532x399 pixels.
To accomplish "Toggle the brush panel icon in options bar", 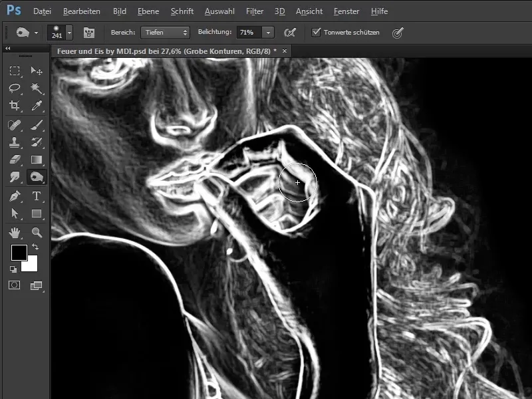I will click(89, 33).
